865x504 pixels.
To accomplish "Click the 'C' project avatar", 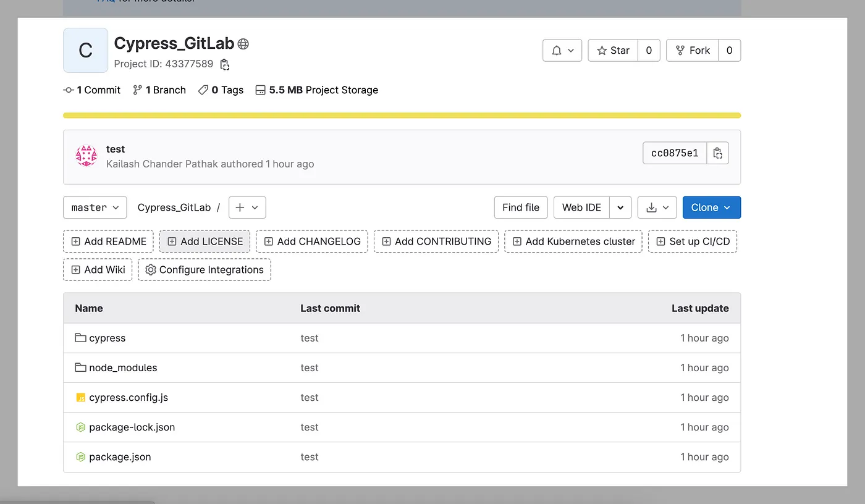I will tap(86, 51).
